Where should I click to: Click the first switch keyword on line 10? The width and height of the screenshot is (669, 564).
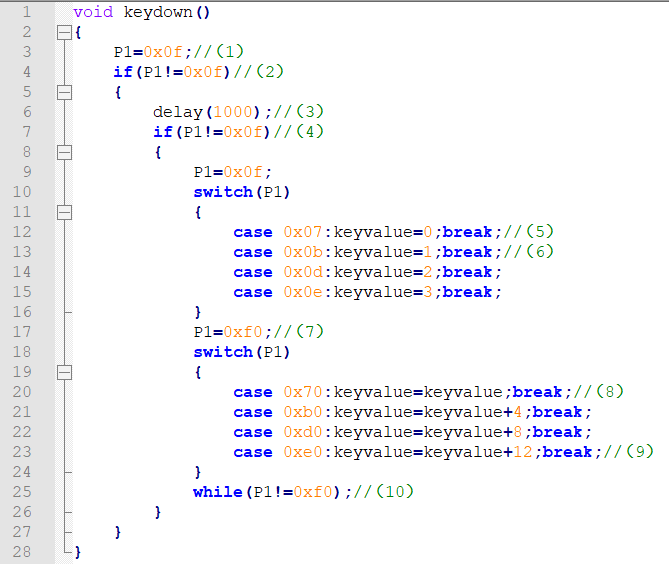[x=223, y=192]
